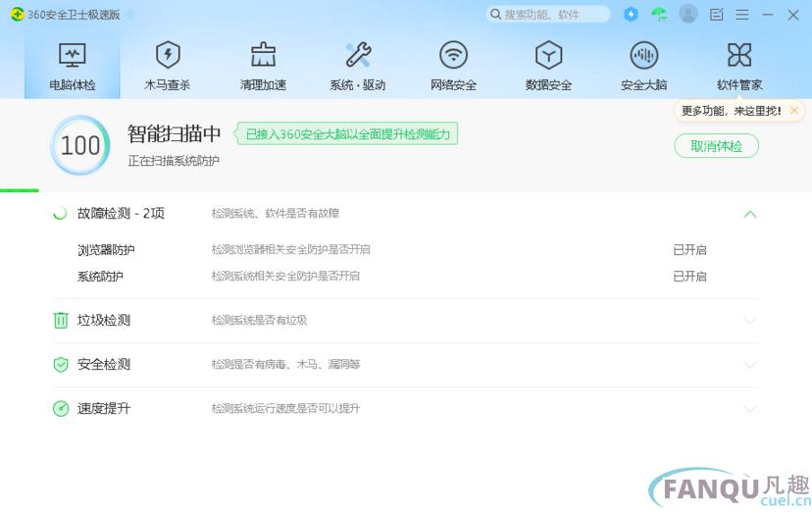
Task: Click the 故障检测 - 2项 heading
Action: pyautogui.click(x=121, y=213)
